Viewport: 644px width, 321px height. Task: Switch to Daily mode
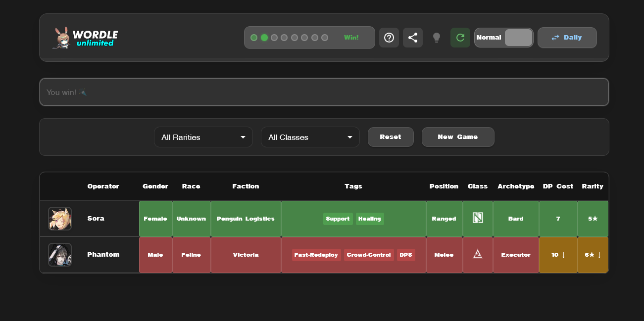567,38
